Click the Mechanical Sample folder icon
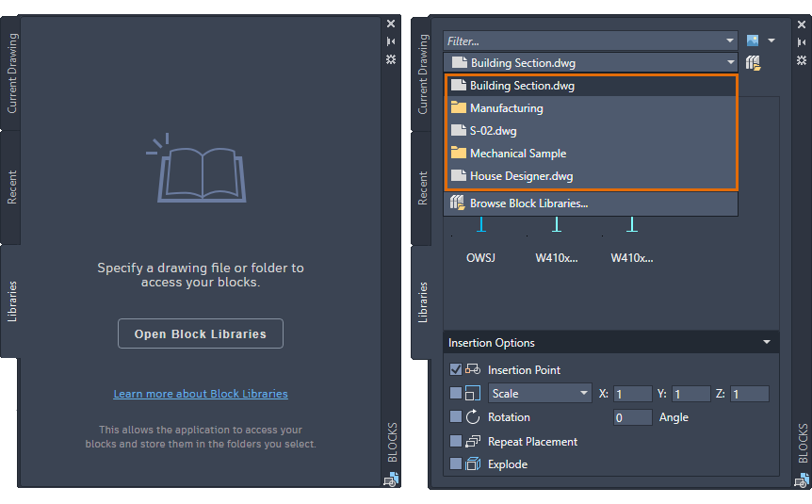This screenshot has width=812, height=504. [x=459, y=153]
